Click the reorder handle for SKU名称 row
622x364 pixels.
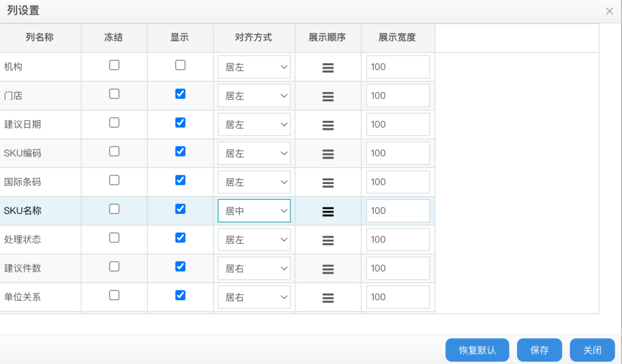pyautogui.click(x=328, y=212)
